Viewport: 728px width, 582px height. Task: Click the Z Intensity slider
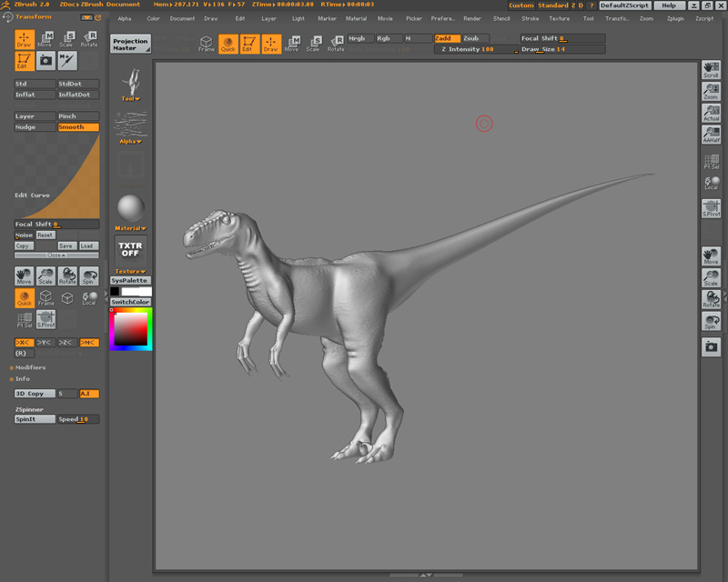coord(476,49)
